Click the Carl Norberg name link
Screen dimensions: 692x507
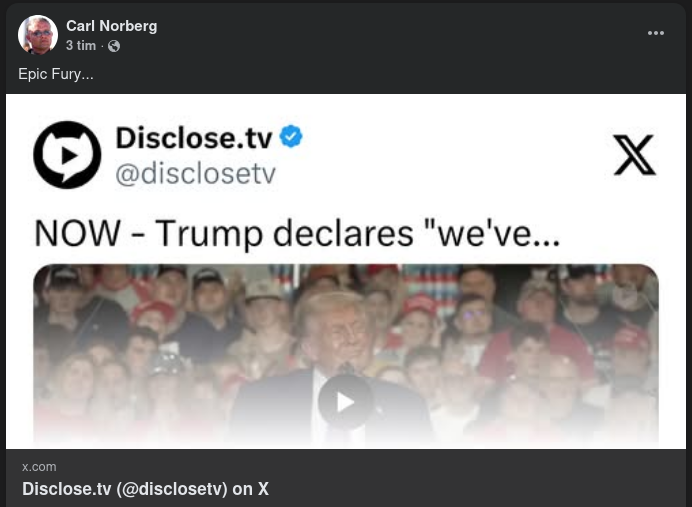point(112,26)
